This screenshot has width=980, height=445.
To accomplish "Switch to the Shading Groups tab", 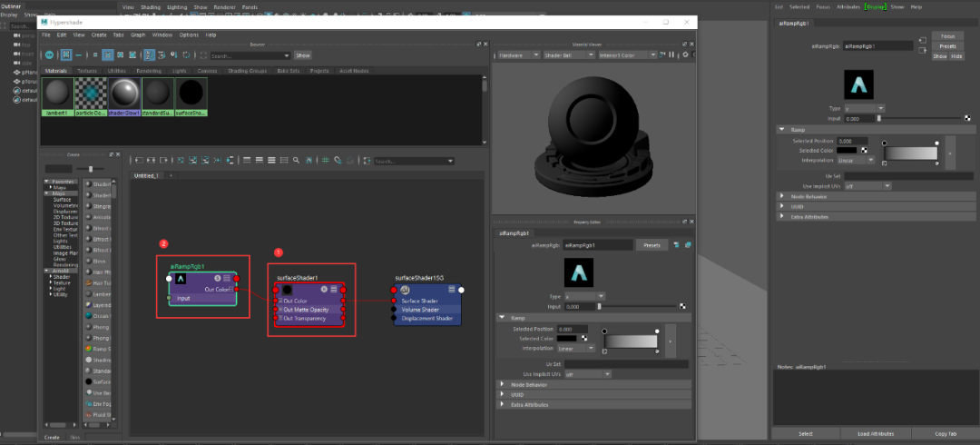I will pos(248,72).
